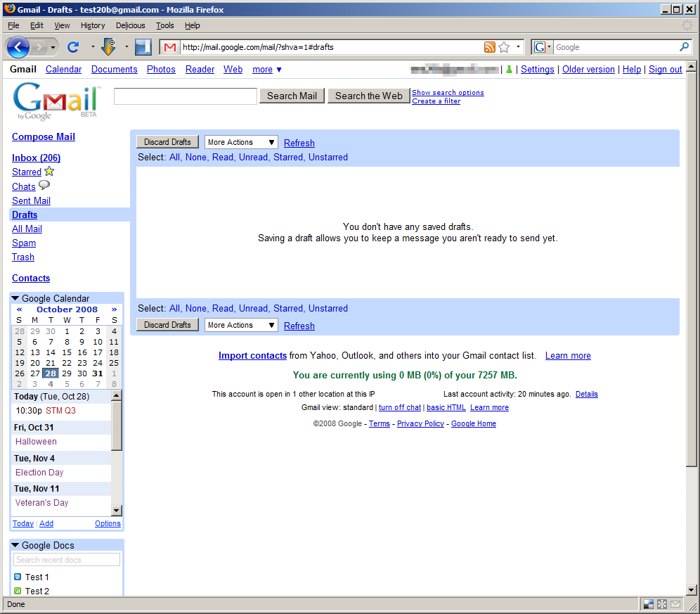Open the back/forward history dropdown arrow
The height and width of the screenshot is (614, 700).
pos(53,47)
